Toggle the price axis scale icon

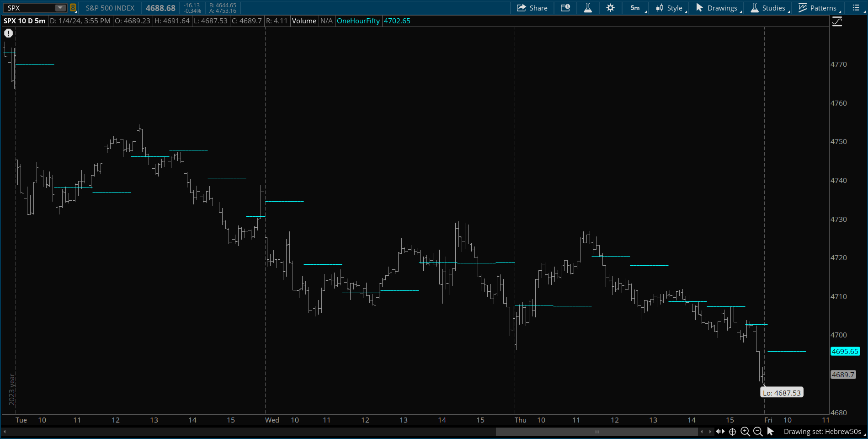837,21
